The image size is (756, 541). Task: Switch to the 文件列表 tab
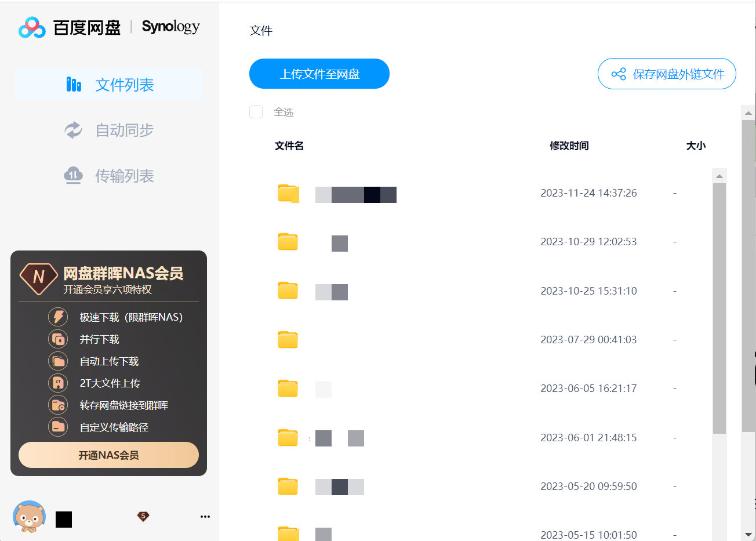pyautogui.click(x=109, y=85)
